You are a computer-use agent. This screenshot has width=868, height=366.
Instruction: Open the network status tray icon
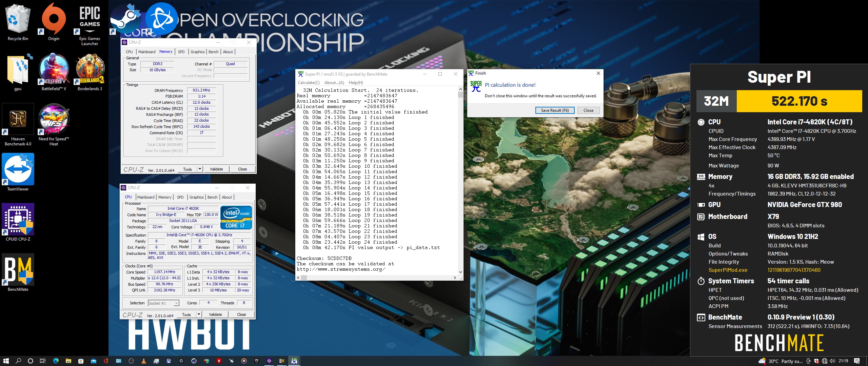pos(824,361)
